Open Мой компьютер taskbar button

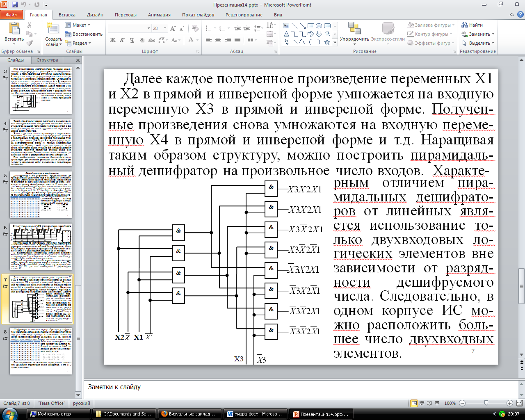(x=59, y=414)
